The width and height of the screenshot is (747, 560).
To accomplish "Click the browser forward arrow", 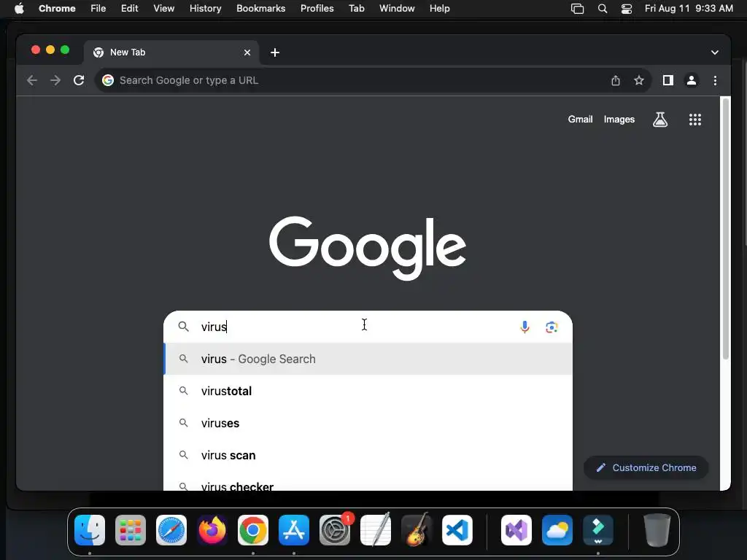I will click(x=55, y=80).
